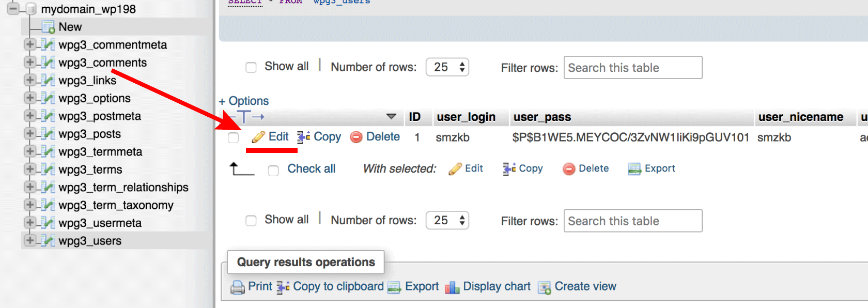Collapse the mydomain_wp198 database tree
Screen dimensions: 868x308
13,9
